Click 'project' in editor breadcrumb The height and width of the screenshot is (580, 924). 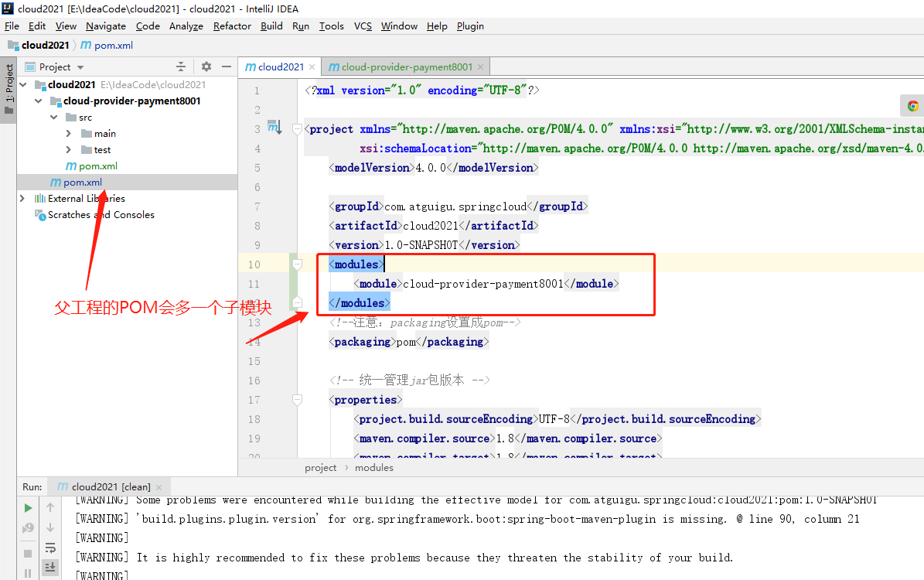tap(321, 468)
